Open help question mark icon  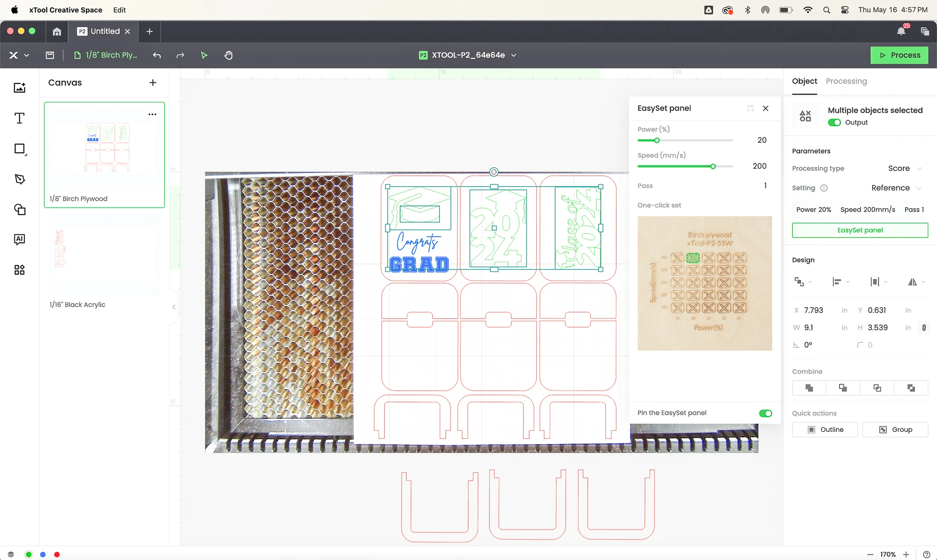[x=926, y=554]
